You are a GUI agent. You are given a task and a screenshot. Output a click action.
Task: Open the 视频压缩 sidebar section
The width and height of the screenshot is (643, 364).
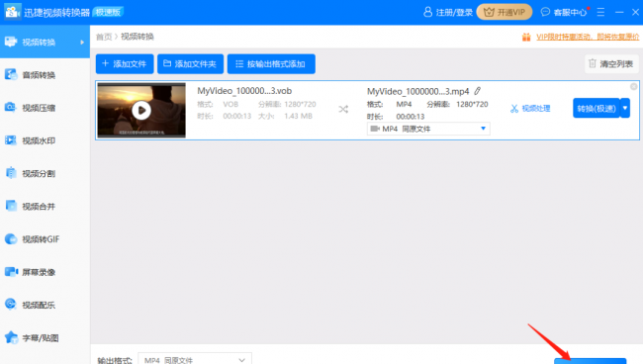(x=45, y=108)
